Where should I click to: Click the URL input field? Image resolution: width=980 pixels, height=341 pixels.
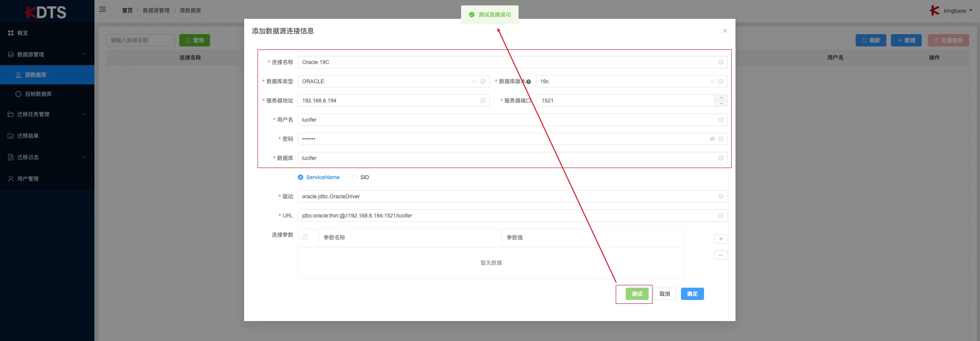(507, 216)
